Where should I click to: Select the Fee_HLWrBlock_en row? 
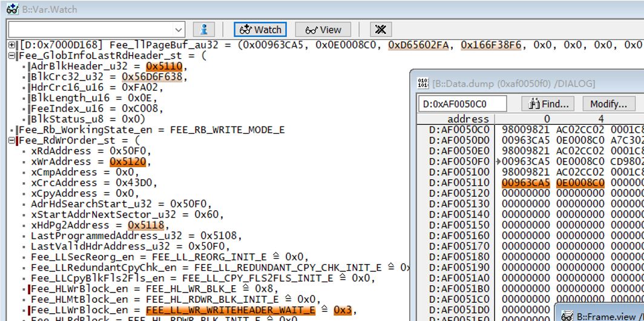154,289
